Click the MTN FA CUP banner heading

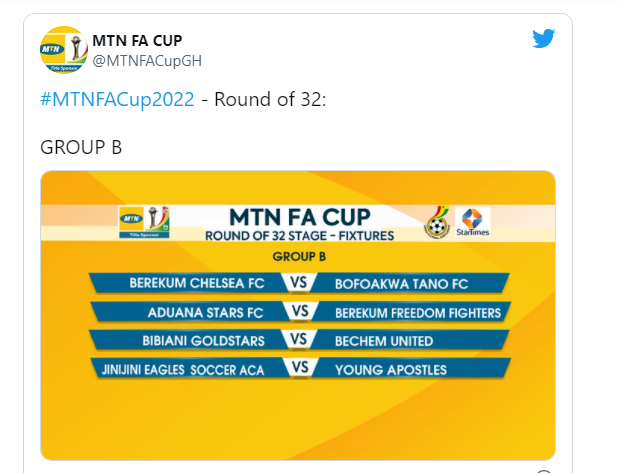click(300, 217)
